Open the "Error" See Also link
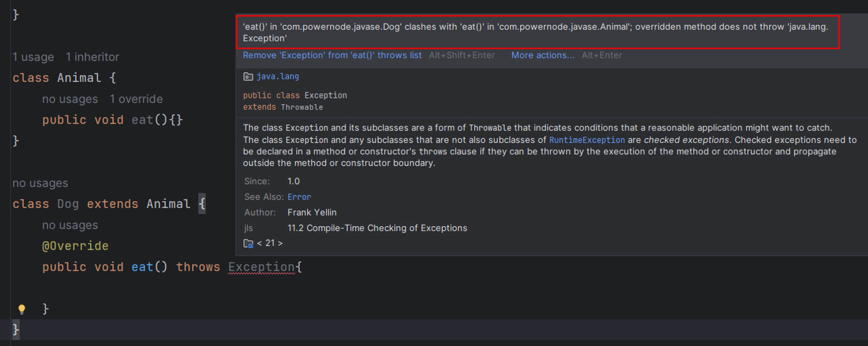Screen dimensions: 868x346 pos(299,197)
